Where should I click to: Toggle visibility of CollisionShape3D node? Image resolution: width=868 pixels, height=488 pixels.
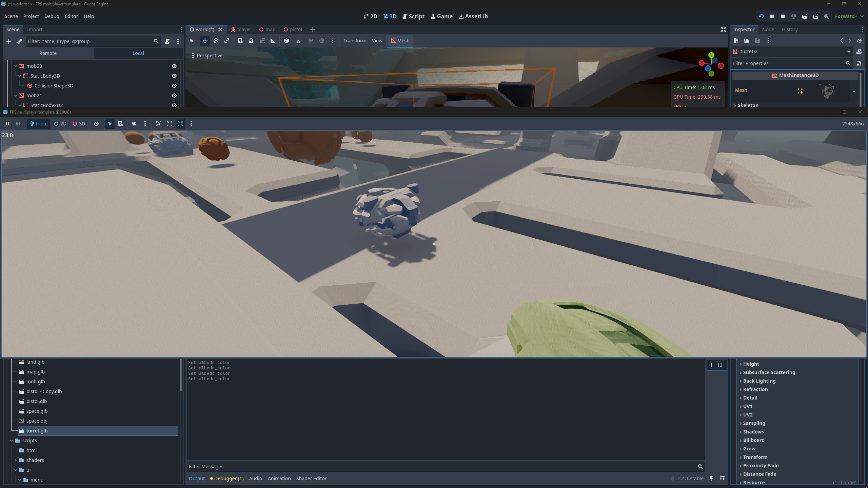[x=174, y=86]
